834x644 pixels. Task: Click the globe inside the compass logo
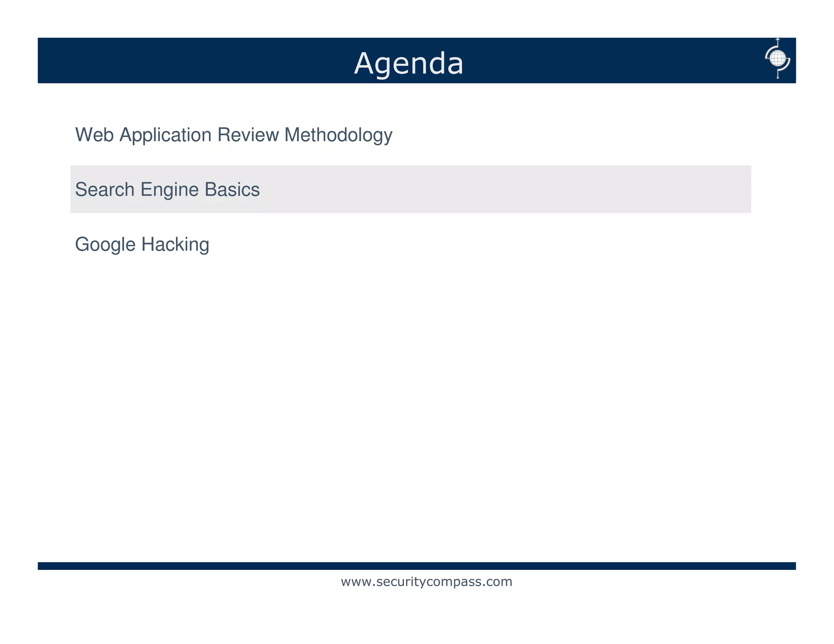click(x=778, y=57)
